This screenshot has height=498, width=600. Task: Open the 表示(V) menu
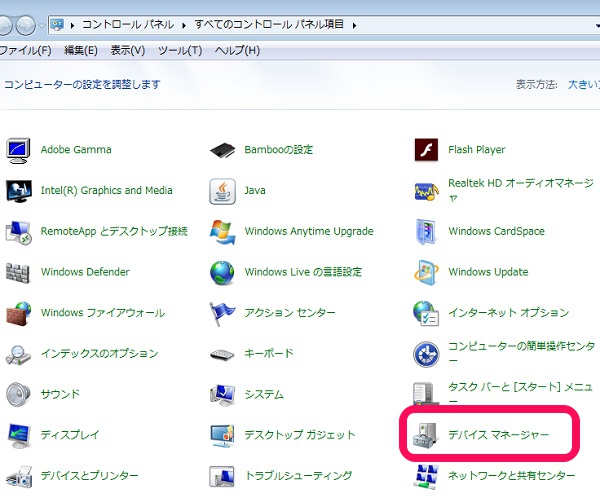point(128,50)
